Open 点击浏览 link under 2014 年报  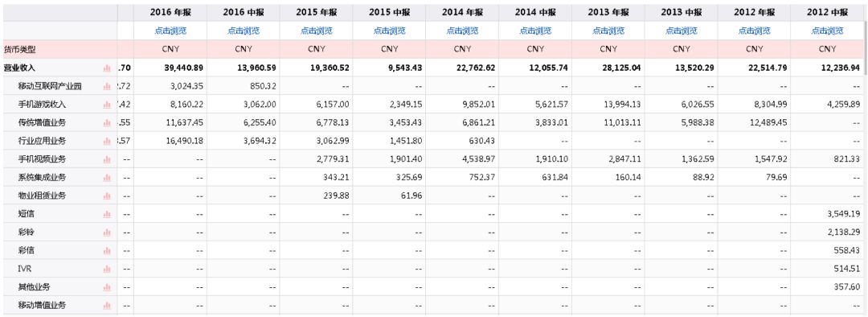(462, 31)
